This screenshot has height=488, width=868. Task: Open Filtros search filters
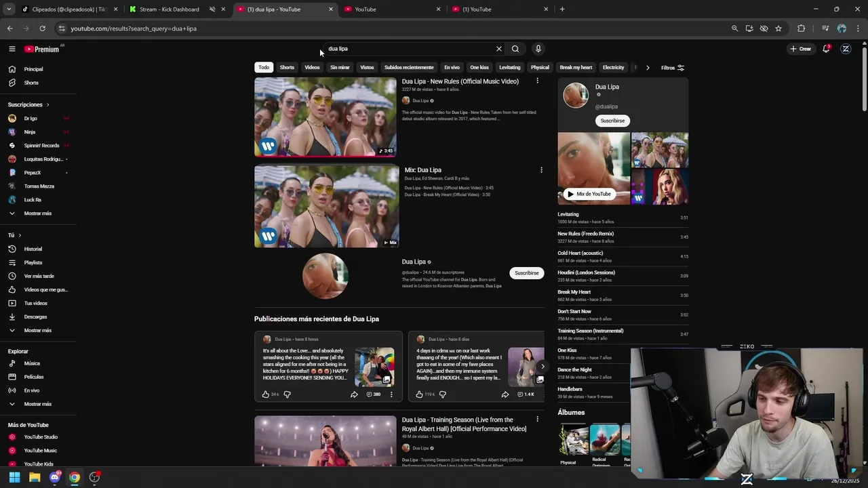[x=673, y=68]
